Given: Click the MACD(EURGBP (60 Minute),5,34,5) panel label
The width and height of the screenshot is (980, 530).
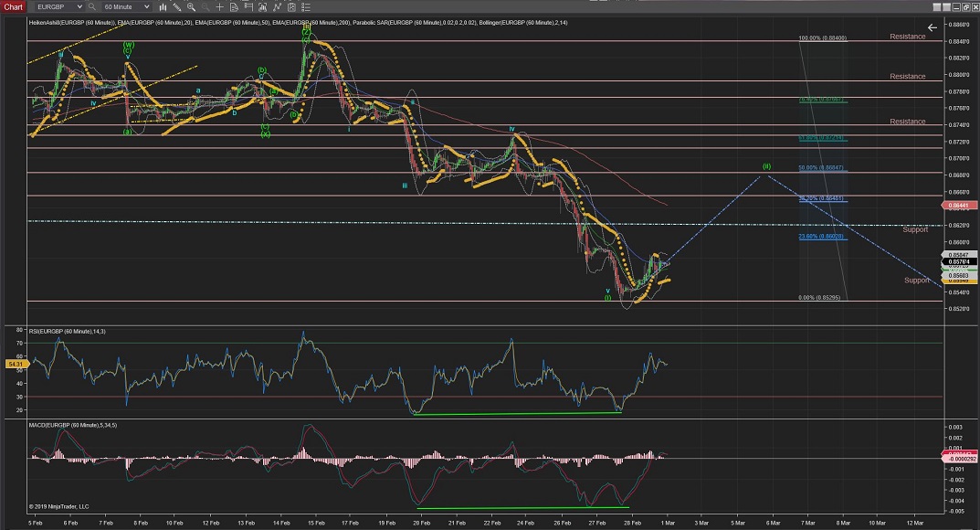Looking at the screenshot, I should [x=73, y=425].
